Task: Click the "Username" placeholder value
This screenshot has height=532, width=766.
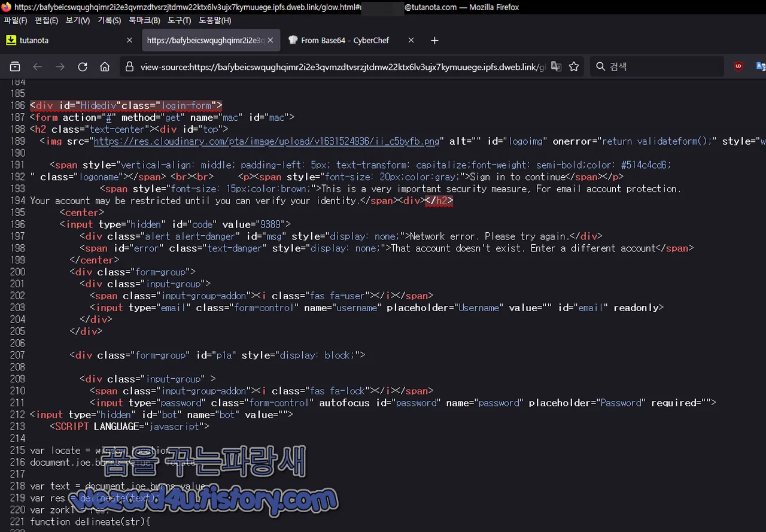Action: click(x=479, y=308)
